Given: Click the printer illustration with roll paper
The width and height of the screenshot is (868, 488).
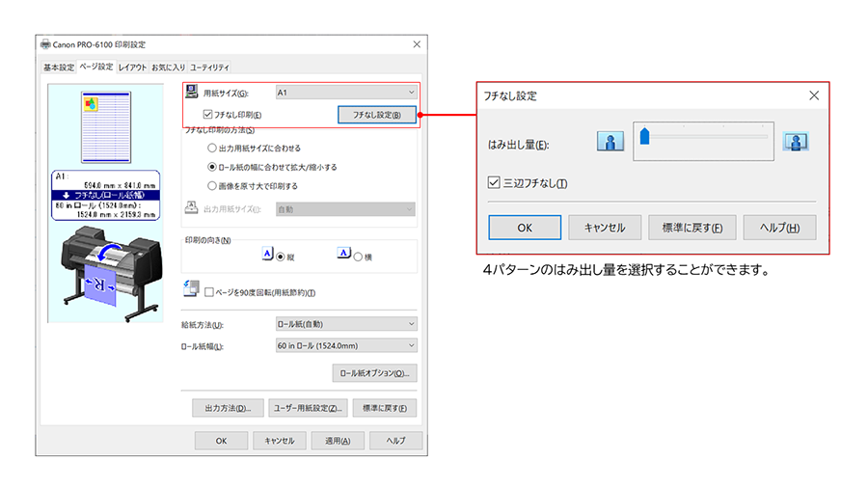Looking at the screenshot, I should 107,275.
